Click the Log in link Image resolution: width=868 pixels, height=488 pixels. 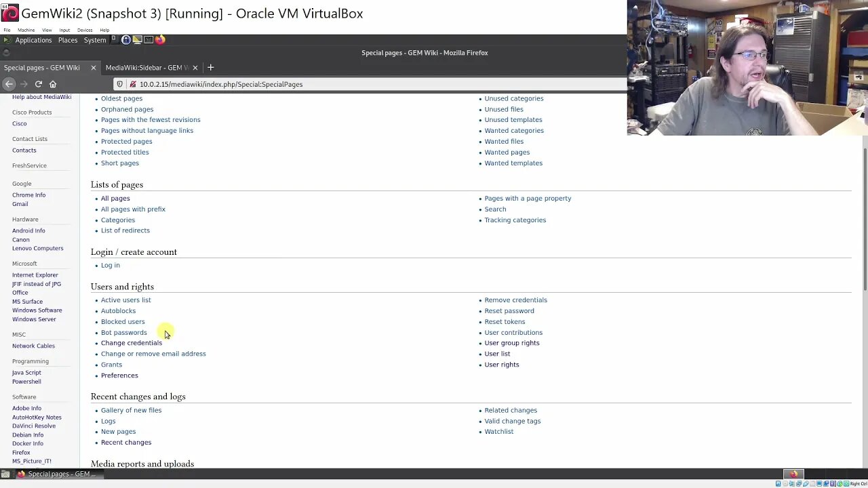tap(111, 266)
